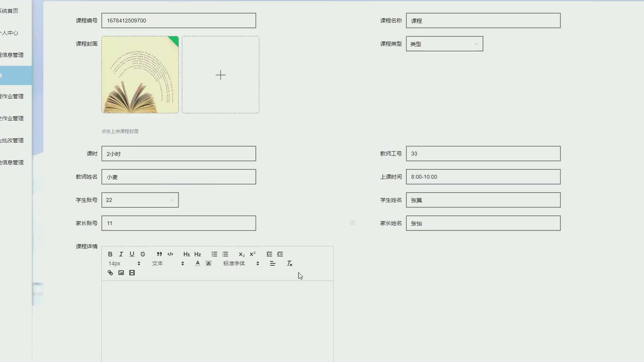
Task: Click the 学生姓名 input field
Action: (x=483, y=200)
